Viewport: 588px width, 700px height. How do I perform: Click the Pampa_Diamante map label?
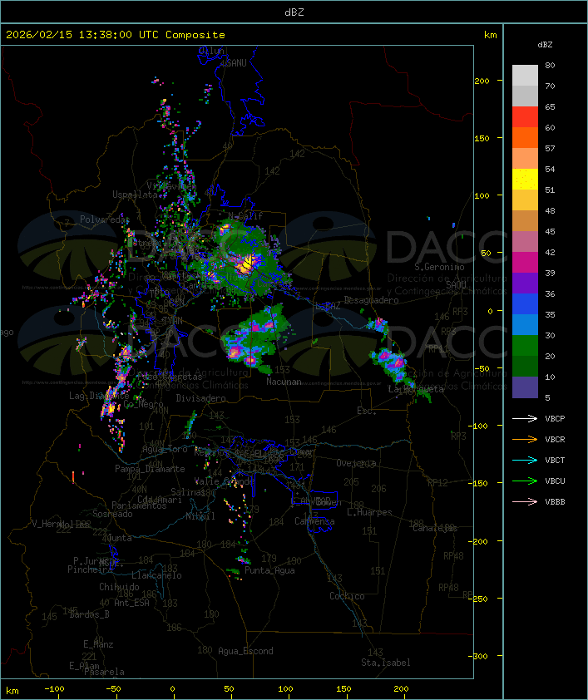pos(150,469)
